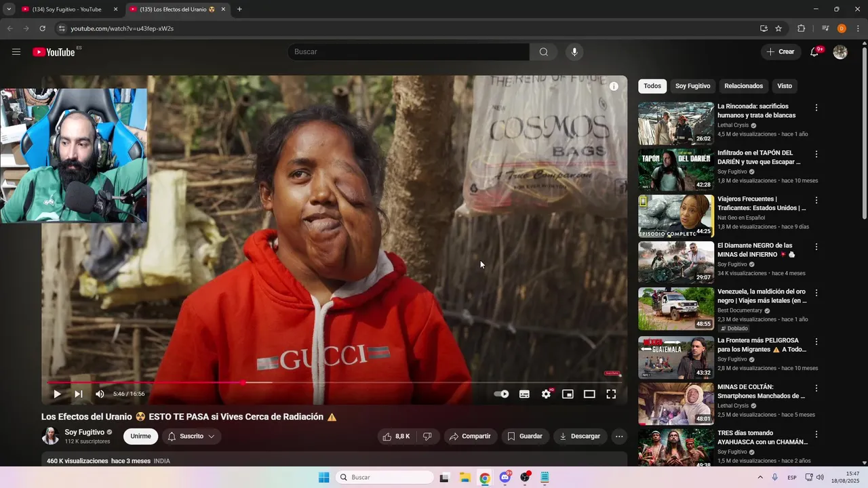Show the video info card
868x488 pixels.
[614, 86]
